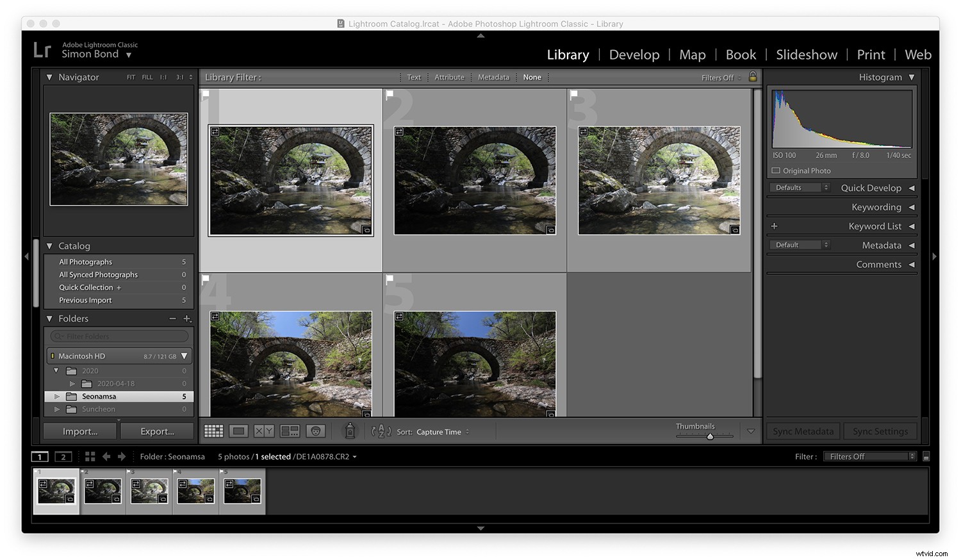Select the Grid view icon
Viewport: 961px width, 560px height.
pos(213,431)
